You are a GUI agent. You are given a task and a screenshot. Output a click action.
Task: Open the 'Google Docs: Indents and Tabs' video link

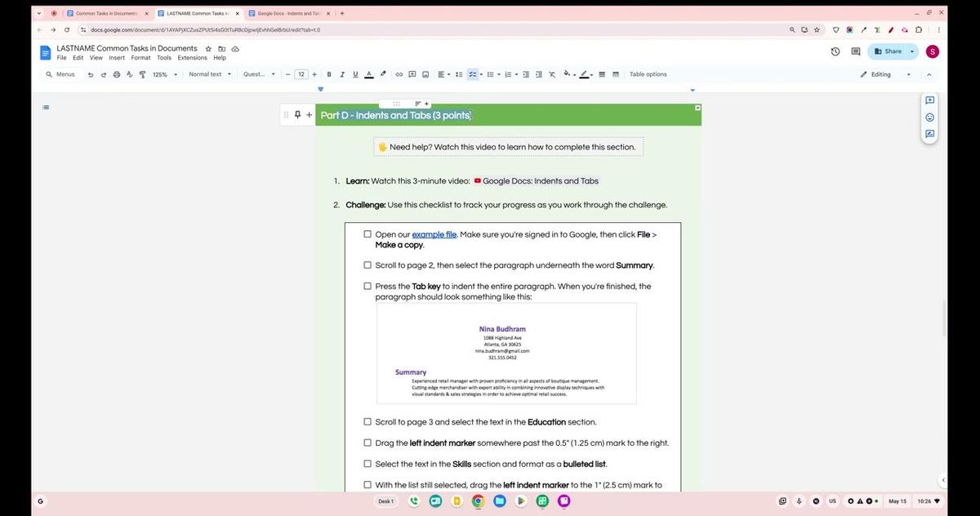[x=536, y=180]
